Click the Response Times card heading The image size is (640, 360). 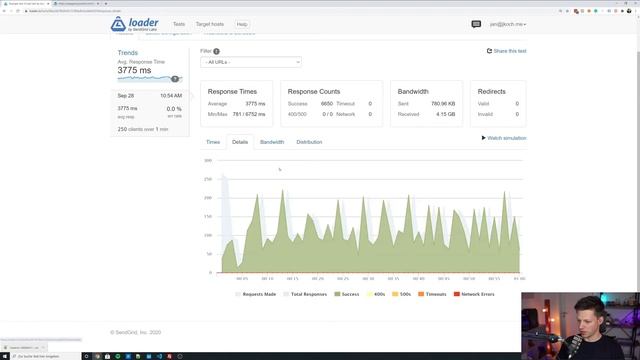click(x=232, y=91)
